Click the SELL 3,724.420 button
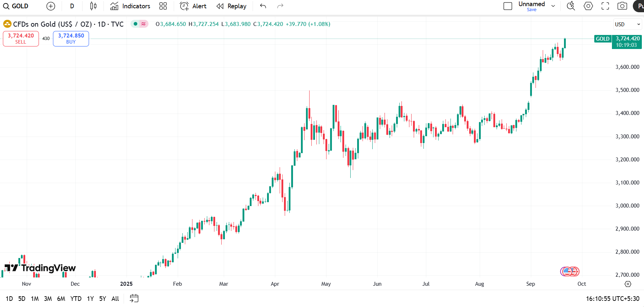 pos(21,39)
